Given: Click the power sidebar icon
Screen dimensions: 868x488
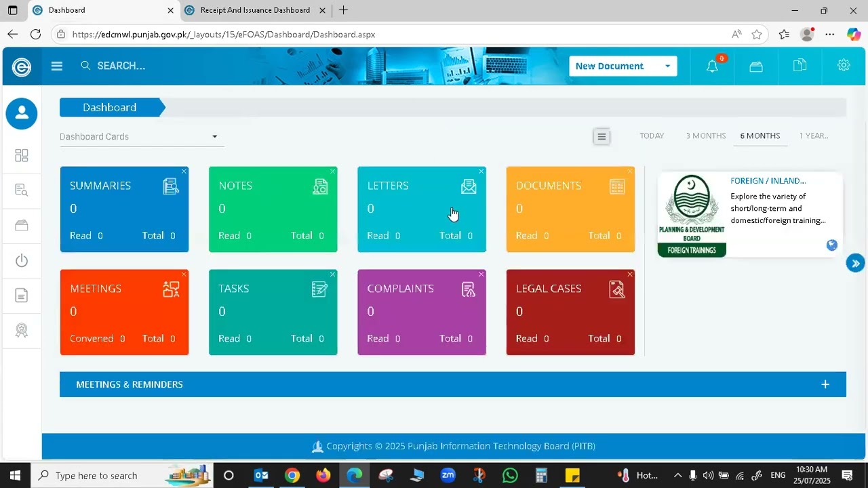Looking at the screenshot, I should pyautogui.click(x=22, y=260).
